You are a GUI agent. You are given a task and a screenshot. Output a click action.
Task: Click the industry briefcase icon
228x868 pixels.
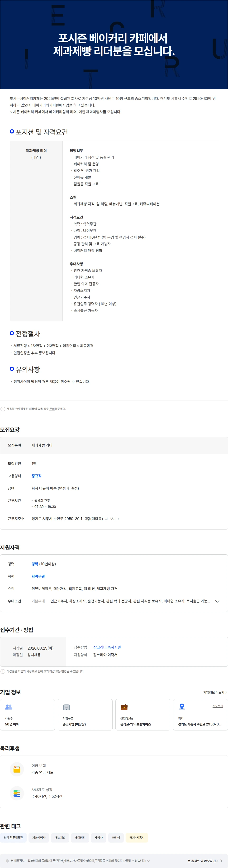(124, 707)
